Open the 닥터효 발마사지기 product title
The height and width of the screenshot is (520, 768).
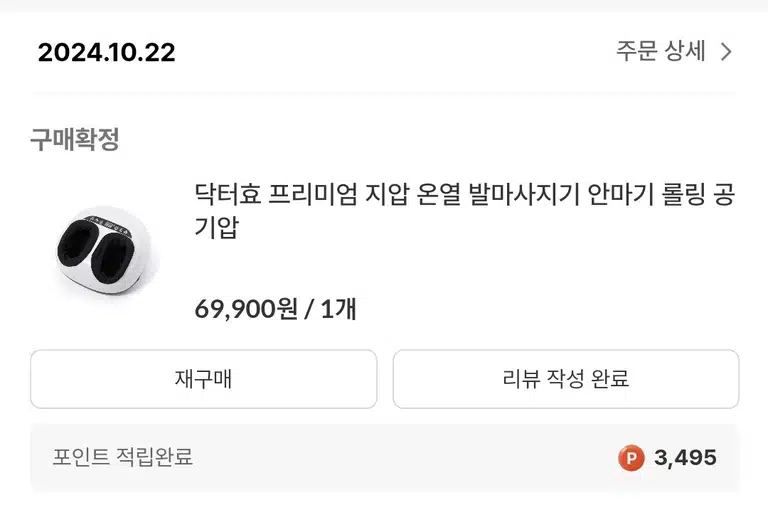pos(464,211)
